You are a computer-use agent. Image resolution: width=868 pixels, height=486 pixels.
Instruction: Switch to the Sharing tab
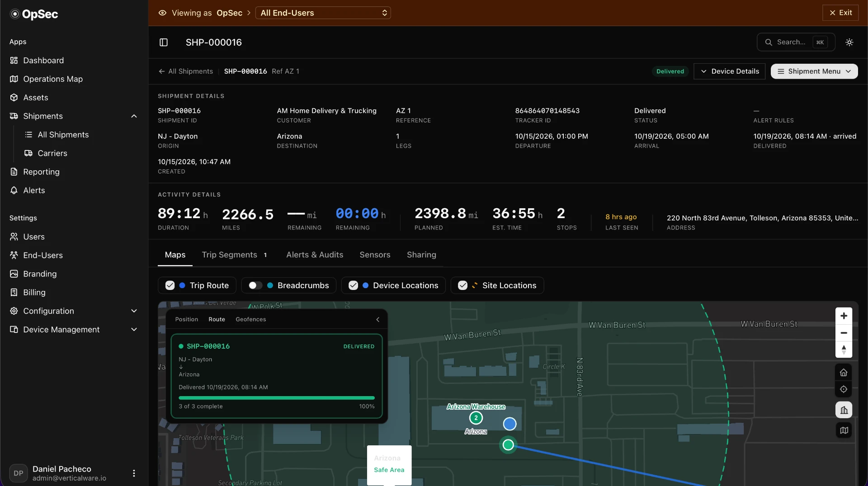[x=421, y=255]
